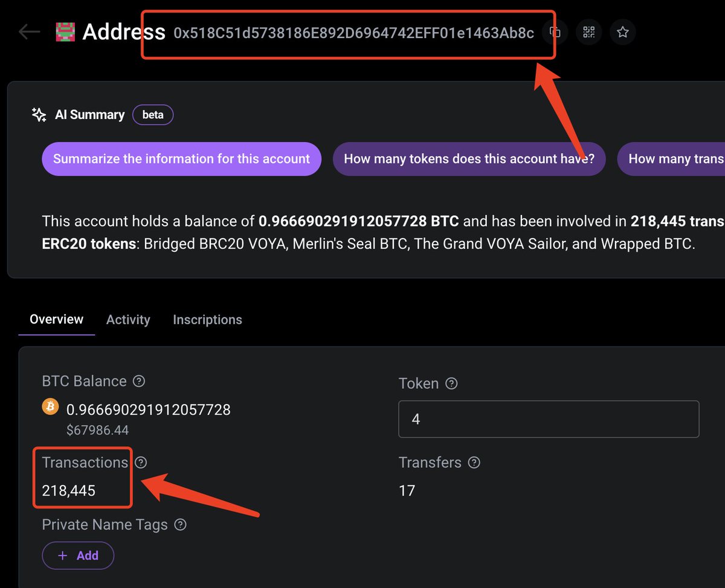Expand the Token count box showing 4
Viewport: 725px width, 588px height.
[549, 419]
